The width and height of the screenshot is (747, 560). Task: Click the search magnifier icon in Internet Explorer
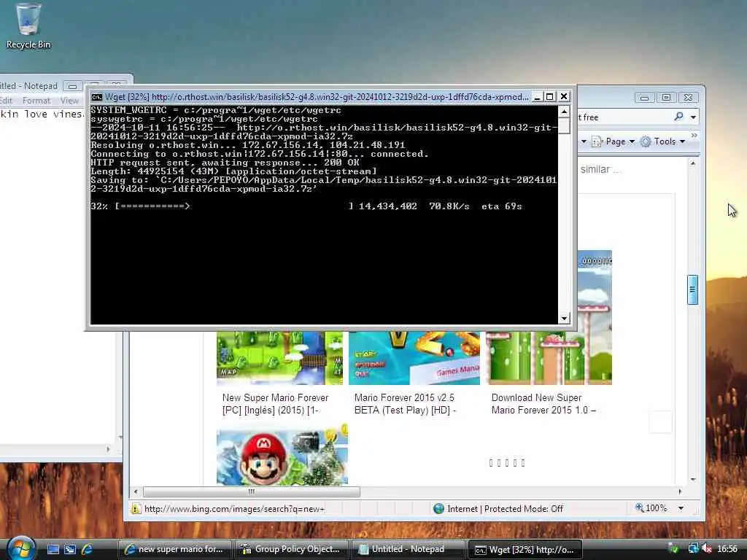[x=679, y=117]
